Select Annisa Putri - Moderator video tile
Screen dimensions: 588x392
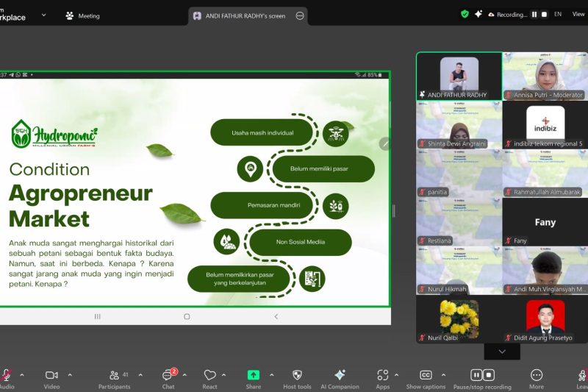click(x=545, y=76)
